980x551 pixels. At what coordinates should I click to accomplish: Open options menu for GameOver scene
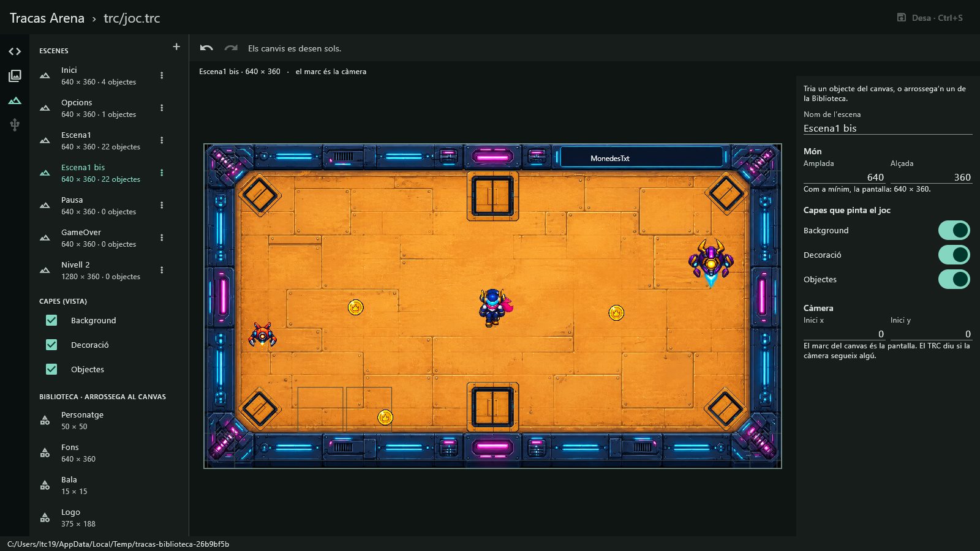[x=162, y=238]
